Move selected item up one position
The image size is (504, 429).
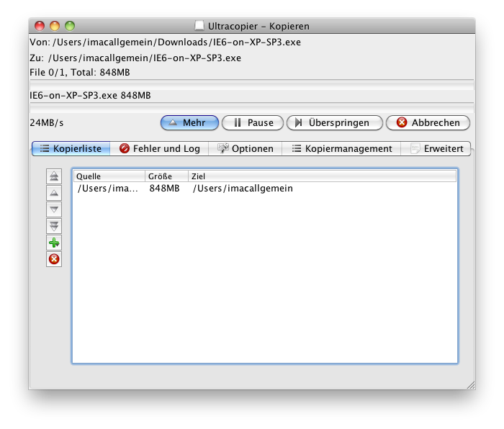pyautogui.click(x=54, y=193)
